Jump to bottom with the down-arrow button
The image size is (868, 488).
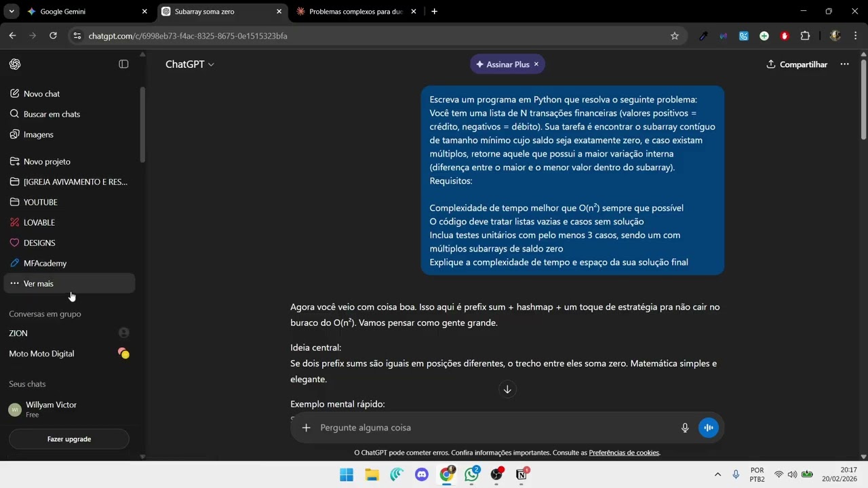click(507, 389)
